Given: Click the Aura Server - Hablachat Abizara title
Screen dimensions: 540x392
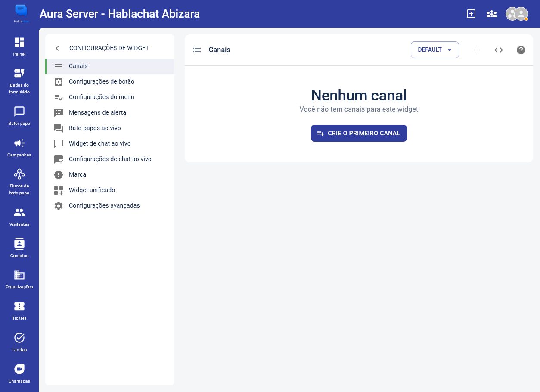Looking at the screenshot, I should click(120, 14).
